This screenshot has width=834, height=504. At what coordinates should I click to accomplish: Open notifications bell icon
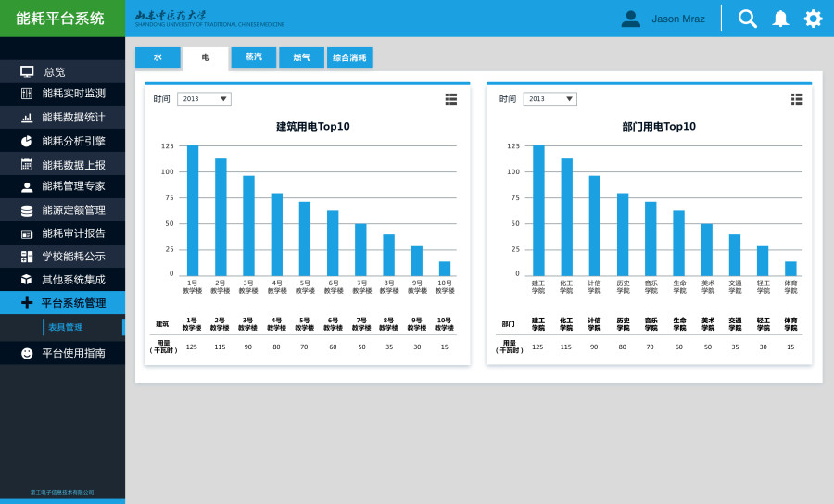[780, 19]
